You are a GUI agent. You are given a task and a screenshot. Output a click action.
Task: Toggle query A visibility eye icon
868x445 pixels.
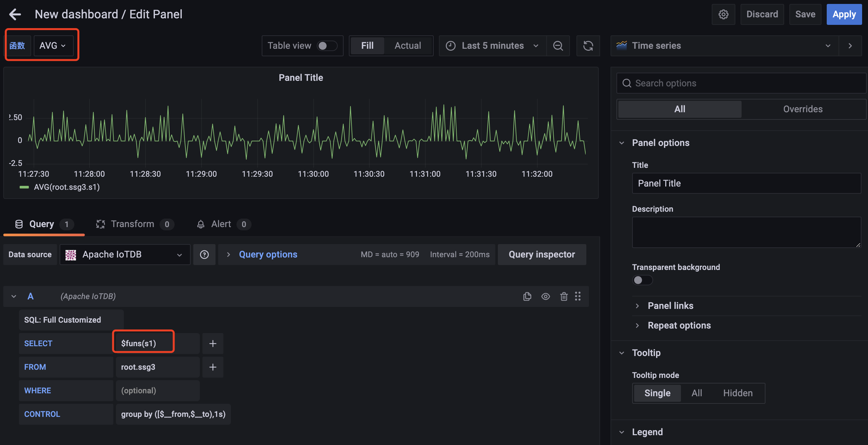tap(546, 296)
